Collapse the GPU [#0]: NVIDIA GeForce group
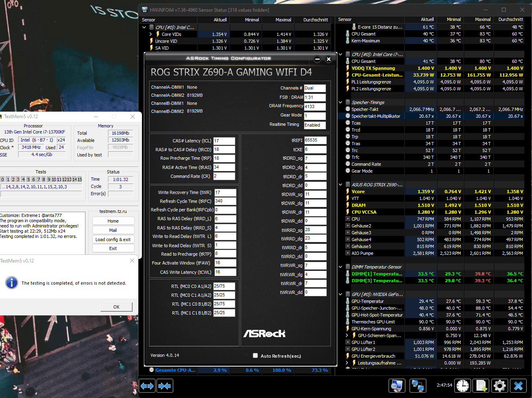This screenshot has width=532, height=398. pyautogui.click(x=341, y=294)
